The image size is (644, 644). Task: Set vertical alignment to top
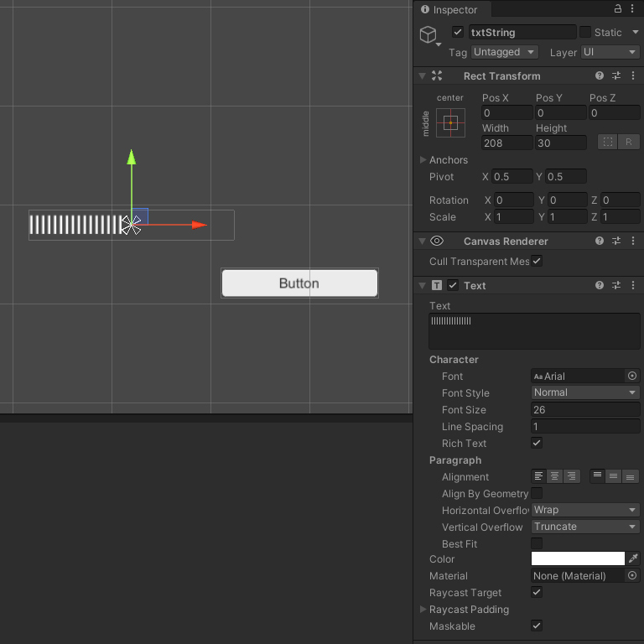point(598,476)
